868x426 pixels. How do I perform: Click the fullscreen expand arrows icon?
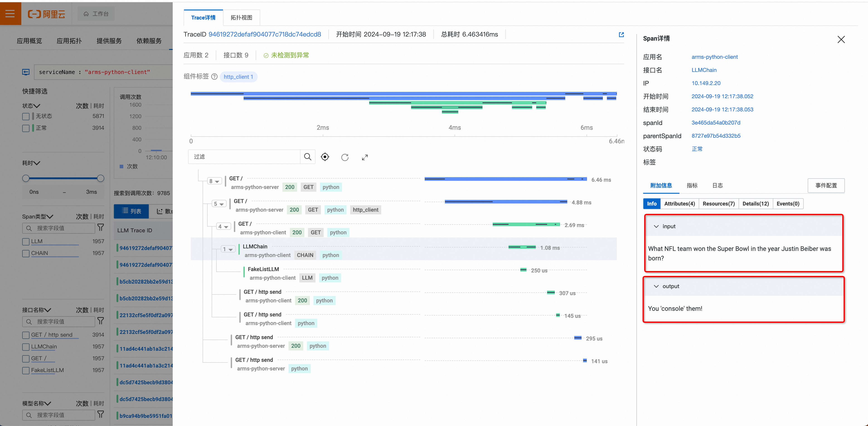click(365, 157)
